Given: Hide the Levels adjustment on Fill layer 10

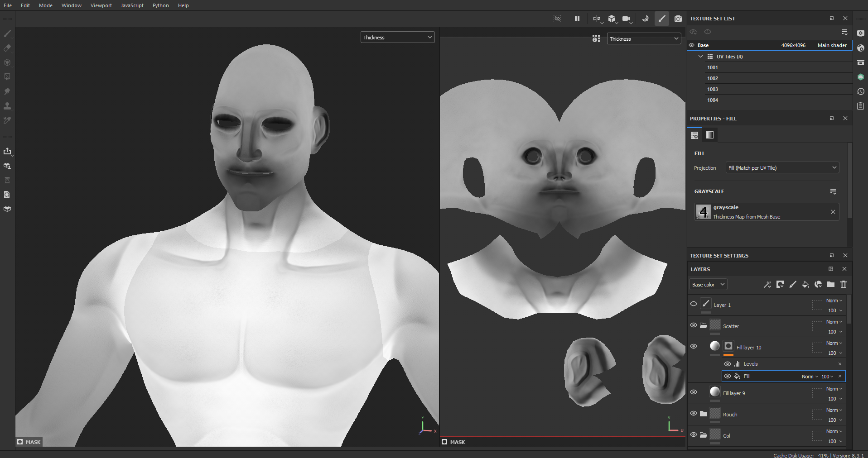Looking at the screenshot, I should pos(728,364).
